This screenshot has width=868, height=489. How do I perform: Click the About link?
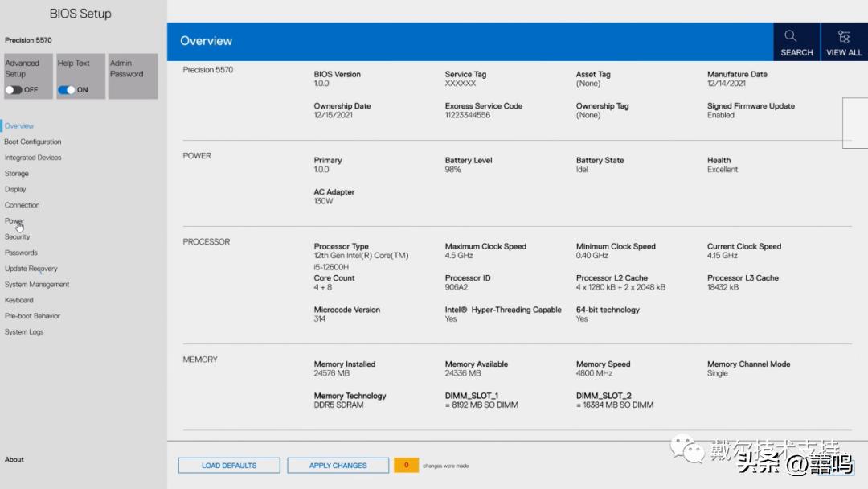coord(14,459)
